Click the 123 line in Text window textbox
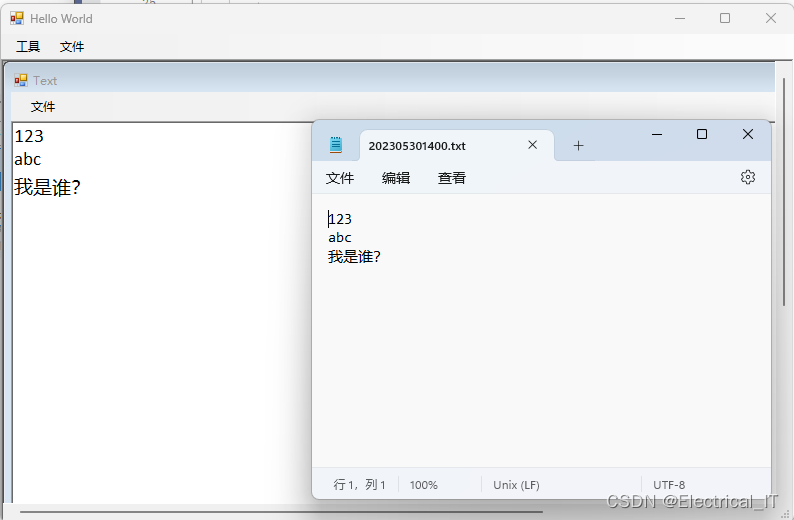Viewport: 794px width, 520px height. (x=29, y=136)
